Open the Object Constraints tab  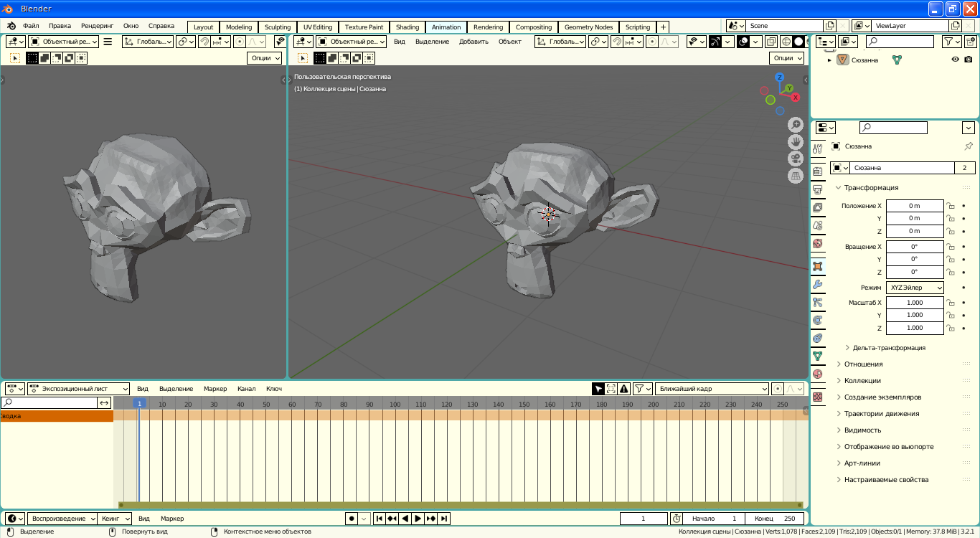click(x=817, y=338)
